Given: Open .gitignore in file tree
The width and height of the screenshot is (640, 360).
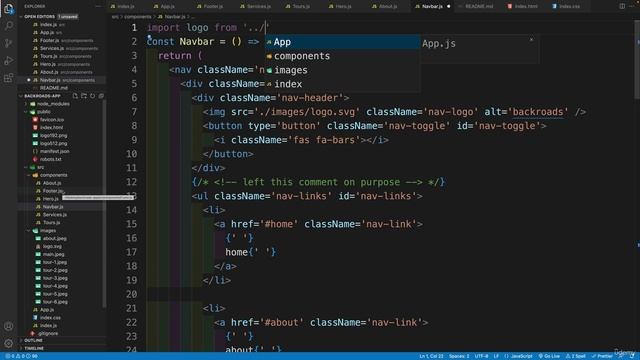Looking at the screenshot, I should coord(48,334).
